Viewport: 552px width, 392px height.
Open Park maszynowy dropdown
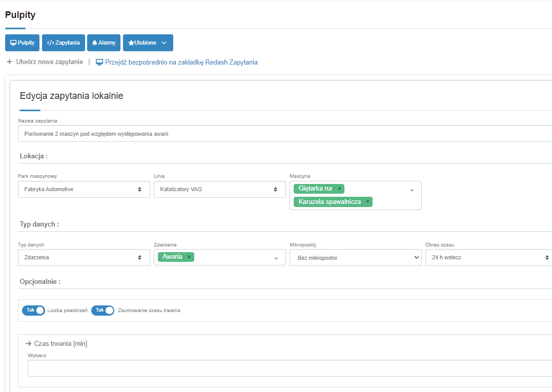[84, 189]
